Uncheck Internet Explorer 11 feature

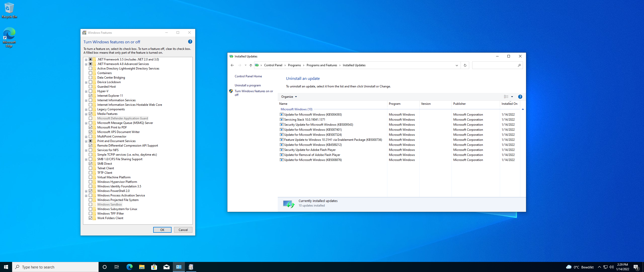(90, 96)
